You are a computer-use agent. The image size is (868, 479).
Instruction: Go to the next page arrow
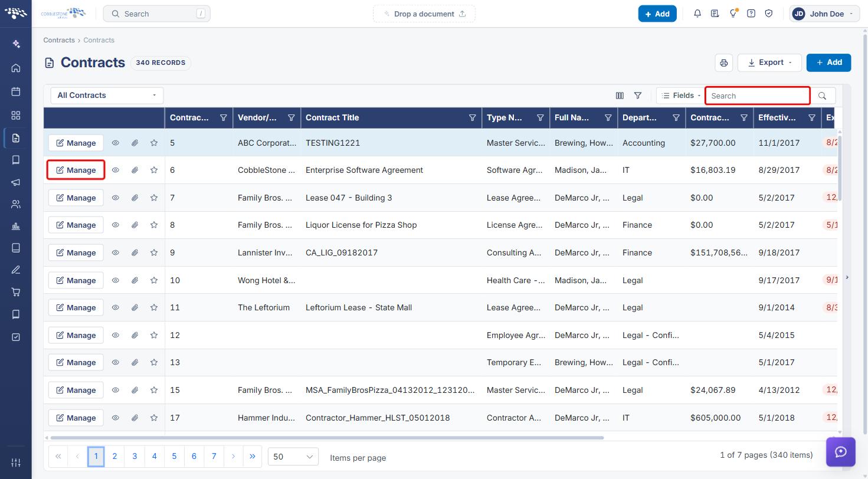click(x=234, y=456)
